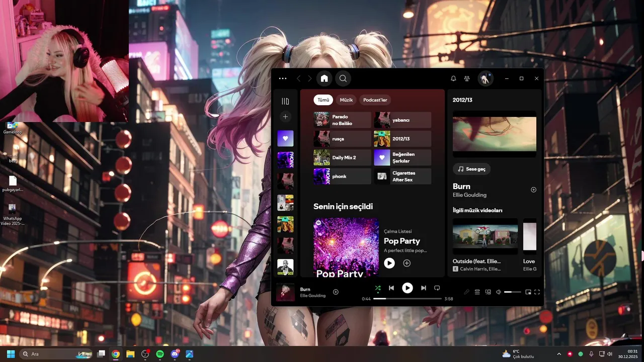
Task: Select the WhatsApp Video desktop file
Action: pos(12,214)
